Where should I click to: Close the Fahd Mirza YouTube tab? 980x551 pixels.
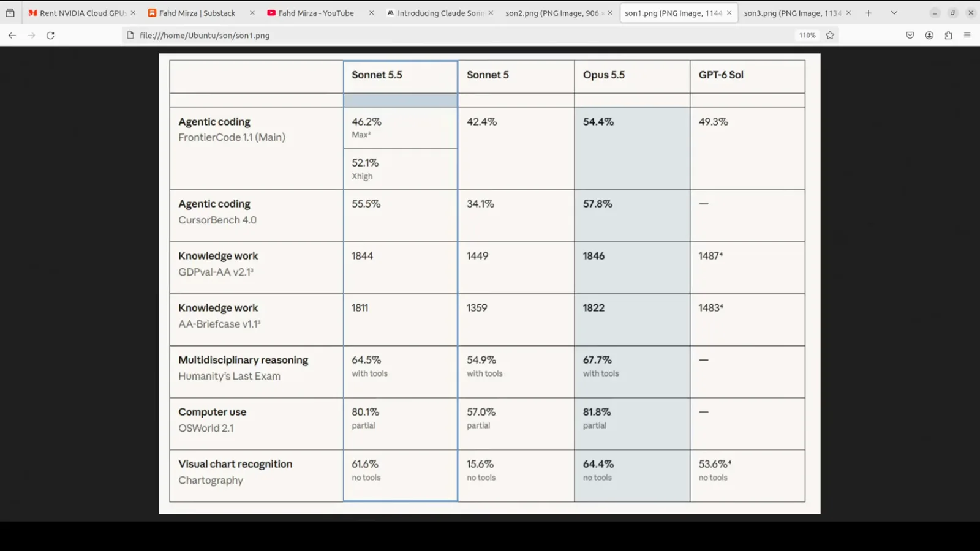(371, 13)
